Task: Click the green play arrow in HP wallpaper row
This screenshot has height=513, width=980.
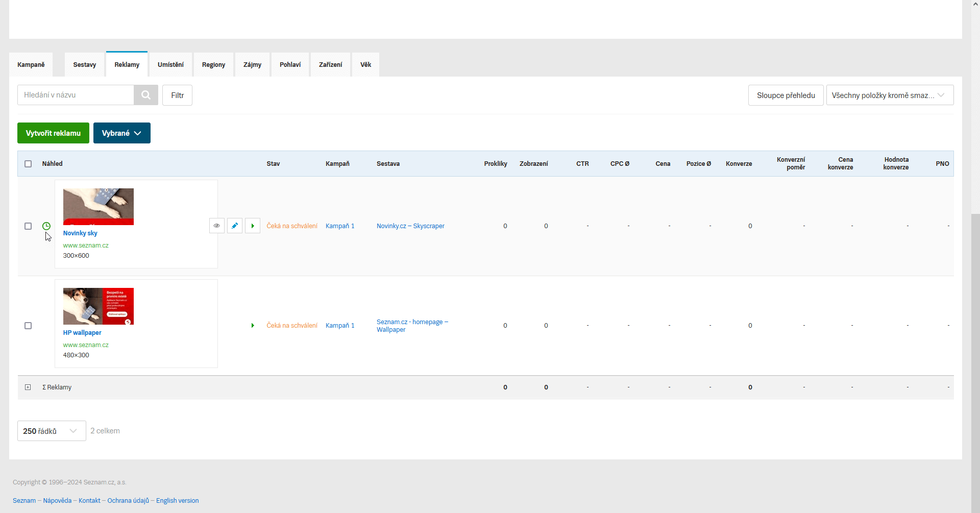Action: (x=253, y=326)
